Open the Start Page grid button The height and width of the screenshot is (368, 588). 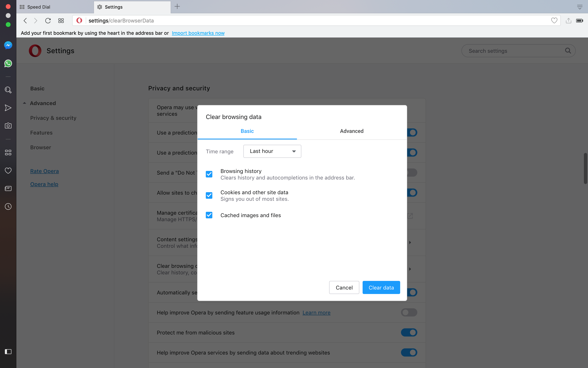(x=61, y=21)
